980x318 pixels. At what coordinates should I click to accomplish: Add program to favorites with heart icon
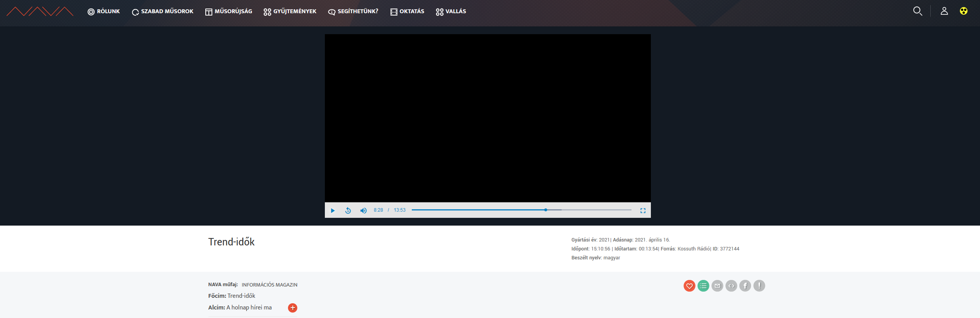tap(689, 286)
